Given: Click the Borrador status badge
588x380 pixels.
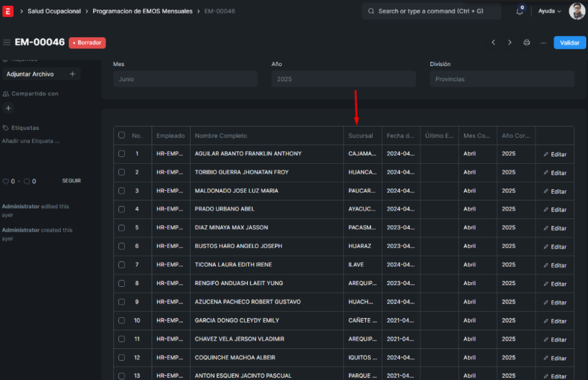Looking at the screenshot, I should pos(87,43).
